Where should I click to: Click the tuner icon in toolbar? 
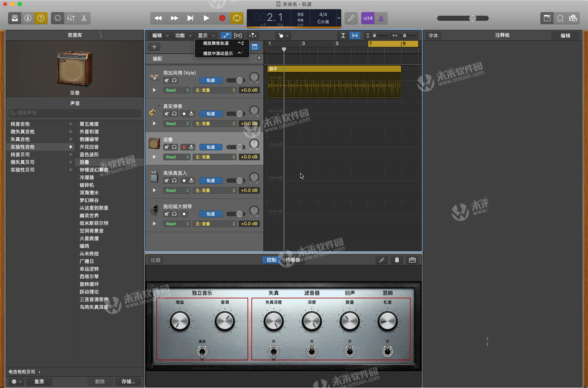tap(351, 18)
